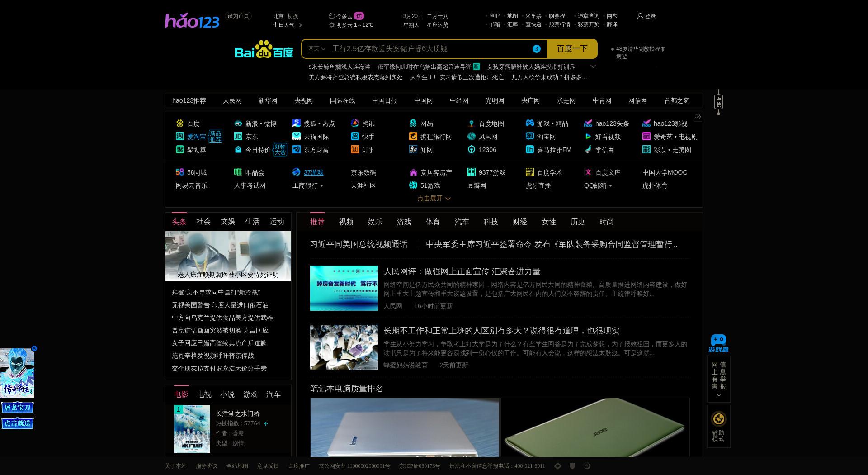This screenshot has height=475, width=868.
Task: Open the 好看视频 play icon
Action: [588, 136]
